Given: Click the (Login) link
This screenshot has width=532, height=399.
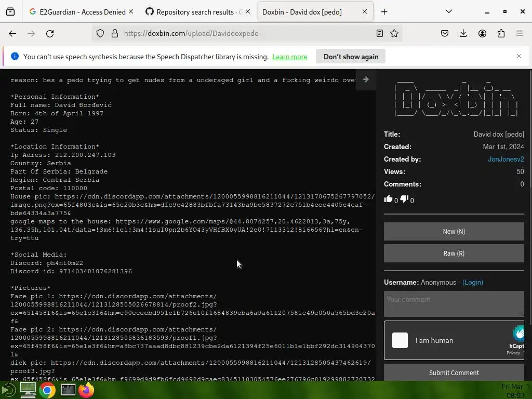Looking at the screenshot, I should click(x=473, y=282).
